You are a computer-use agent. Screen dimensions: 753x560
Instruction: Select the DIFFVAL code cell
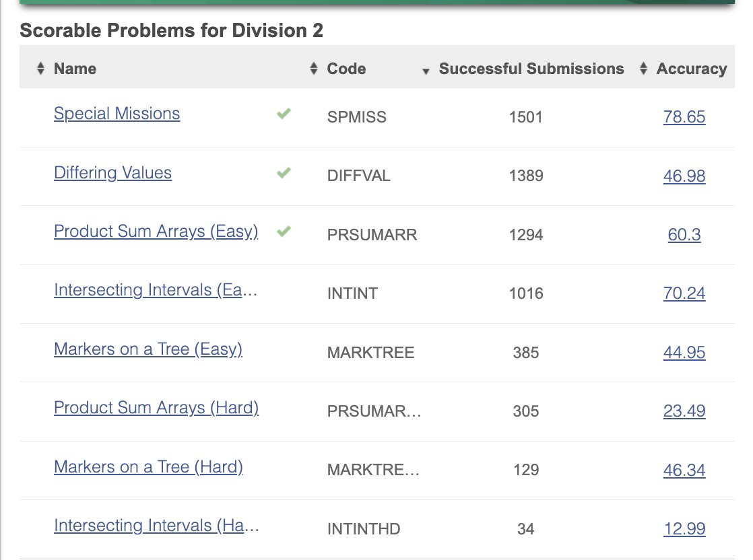point(359,176)
